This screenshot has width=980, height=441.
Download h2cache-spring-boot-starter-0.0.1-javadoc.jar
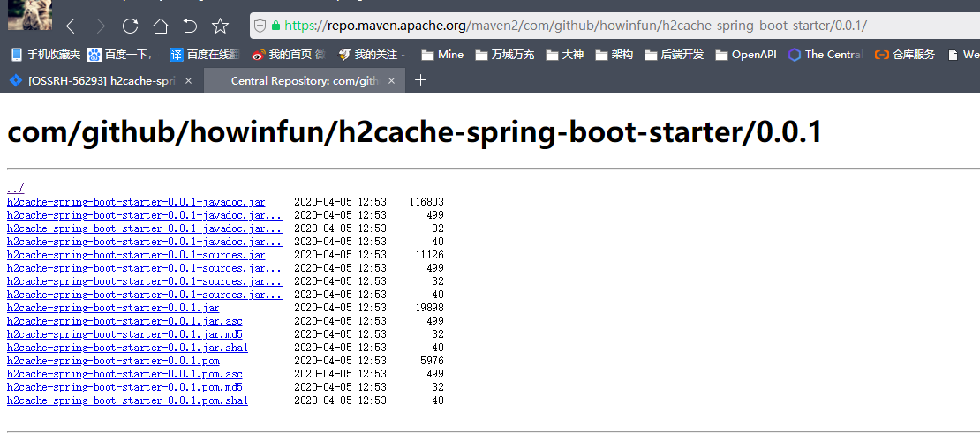136,202
